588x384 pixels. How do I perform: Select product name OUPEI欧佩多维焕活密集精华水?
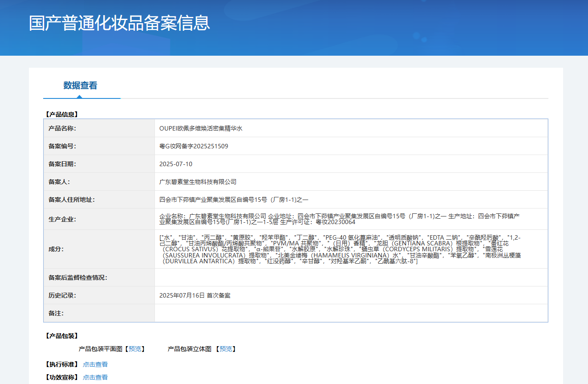[x=201, y=128]
